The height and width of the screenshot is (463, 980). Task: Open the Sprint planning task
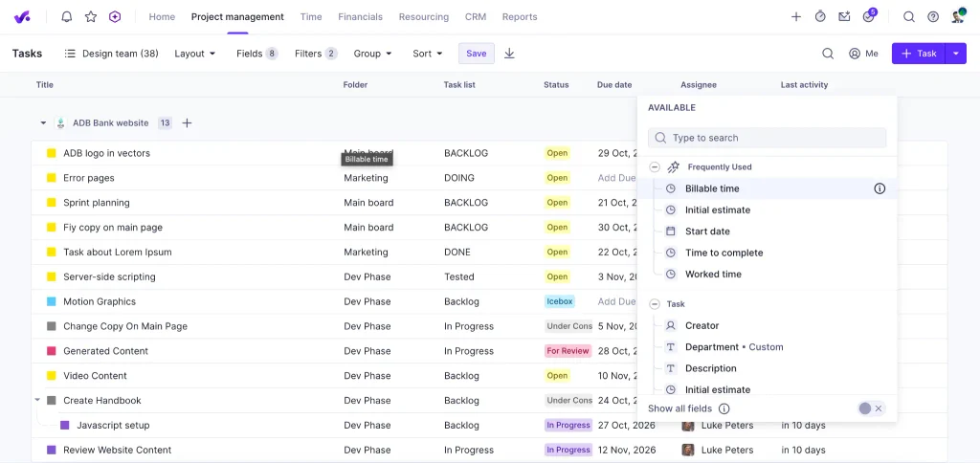click(97, 203)
